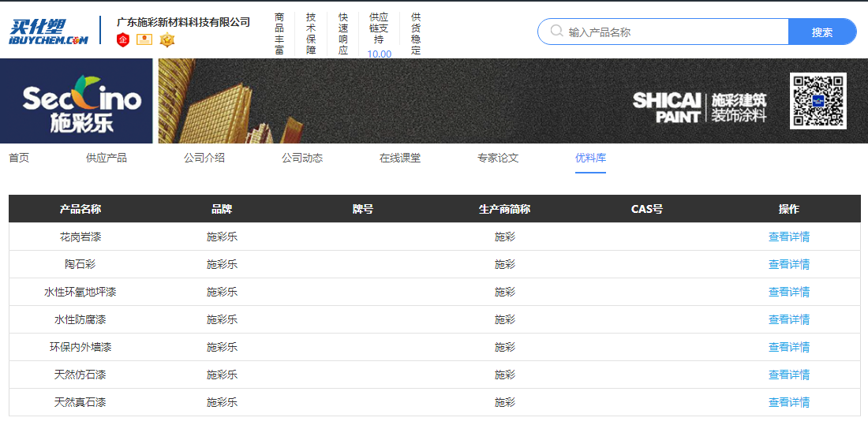Viewport: 868px width, 425px height.
Task: Click product name 天然真石漆
Action: click(x=80, y=403)
